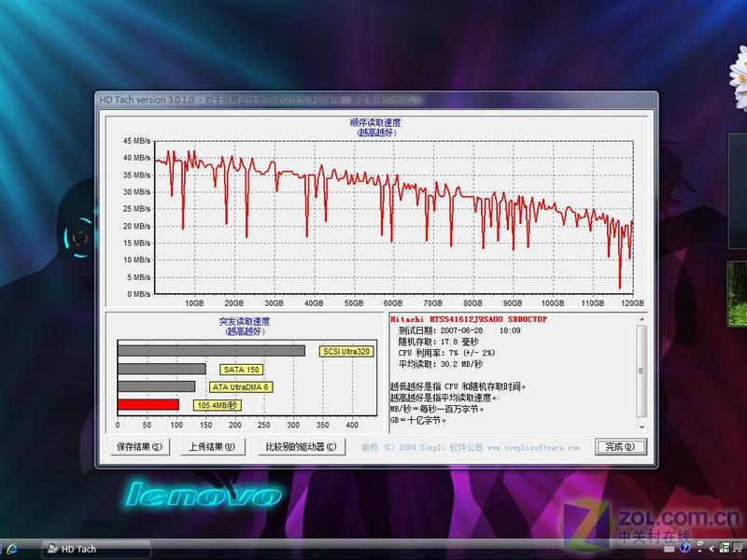747x560 pixels.
Task: Click the 随机存取: 17.8 毫秒 line
Action: [x=438, y=342]
